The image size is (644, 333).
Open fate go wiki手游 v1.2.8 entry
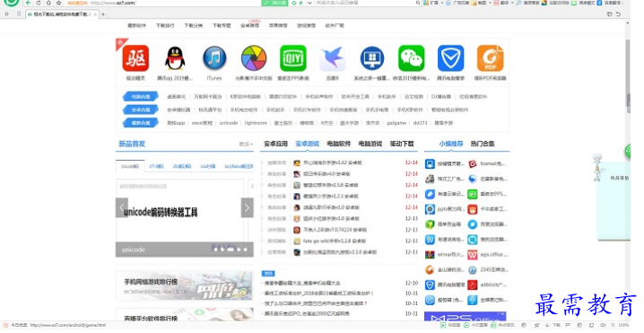point(335,241)
